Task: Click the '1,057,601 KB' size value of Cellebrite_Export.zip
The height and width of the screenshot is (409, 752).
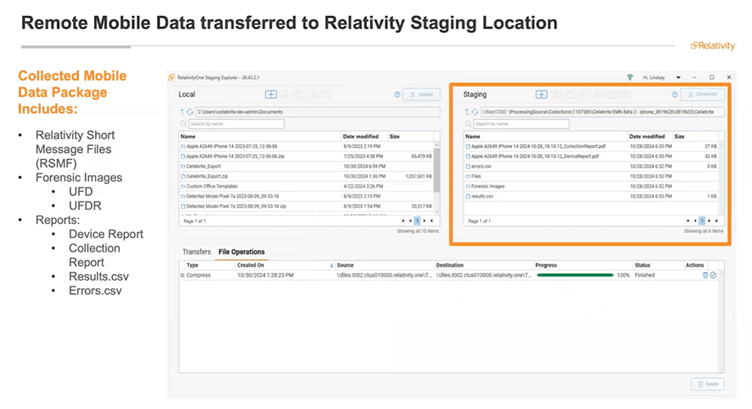Action: click(419, 176)
